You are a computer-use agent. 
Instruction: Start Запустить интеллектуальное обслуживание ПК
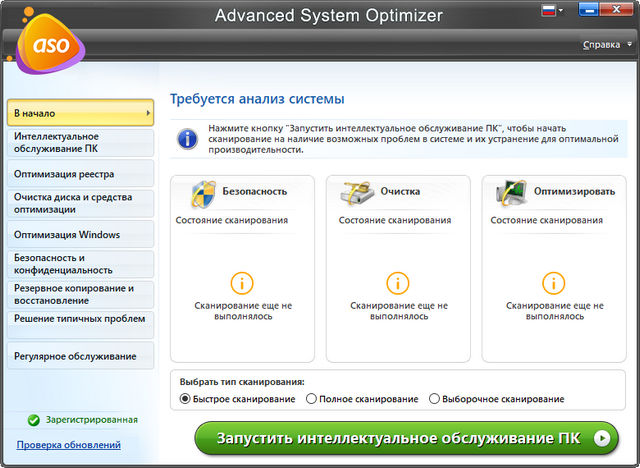(406, 438)
